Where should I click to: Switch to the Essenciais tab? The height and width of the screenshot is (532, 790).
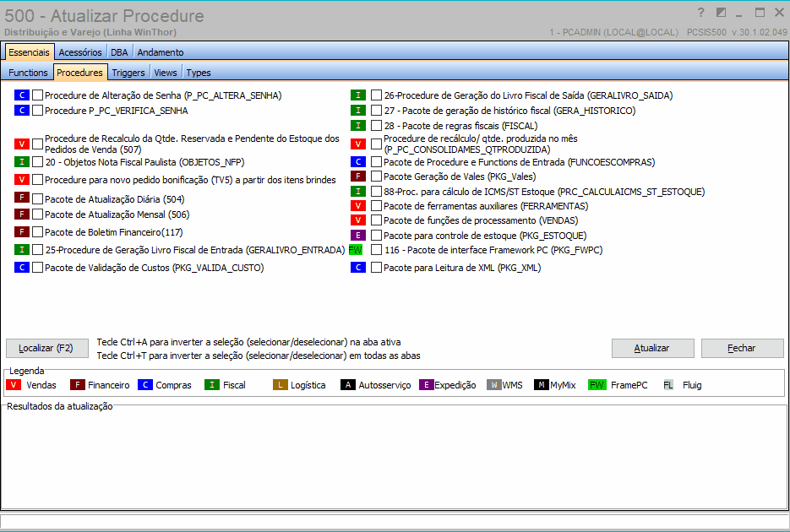(x=30, y=52)
